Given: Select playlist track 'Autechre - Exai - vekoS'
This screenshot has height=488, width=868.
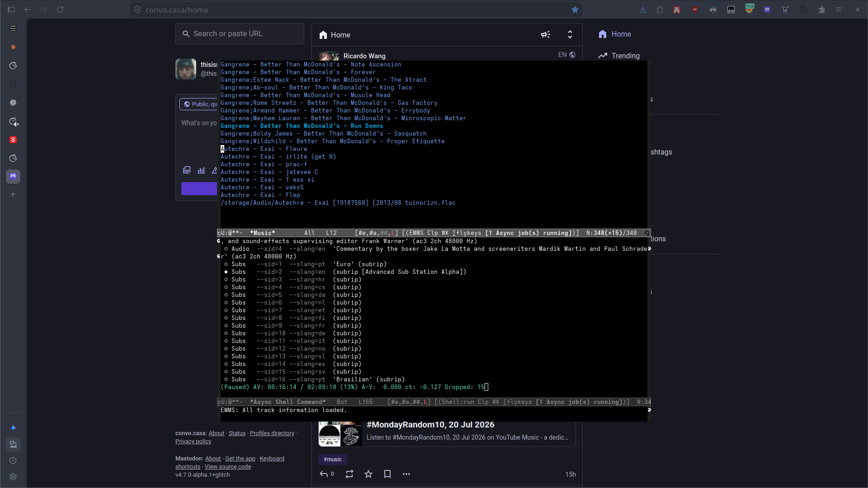Looking at the screenshot, I should click(x=262, y=188).
